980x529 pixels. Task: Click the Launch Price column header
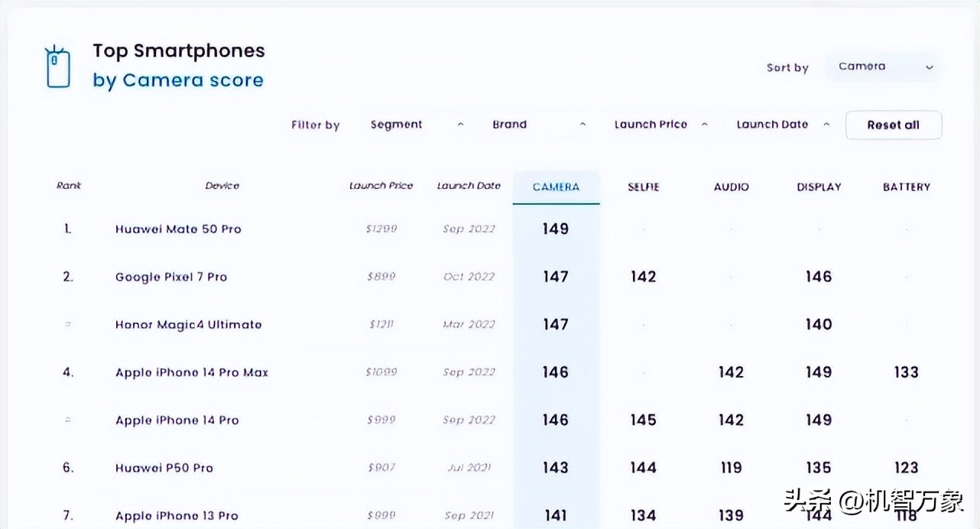[381, 186]
